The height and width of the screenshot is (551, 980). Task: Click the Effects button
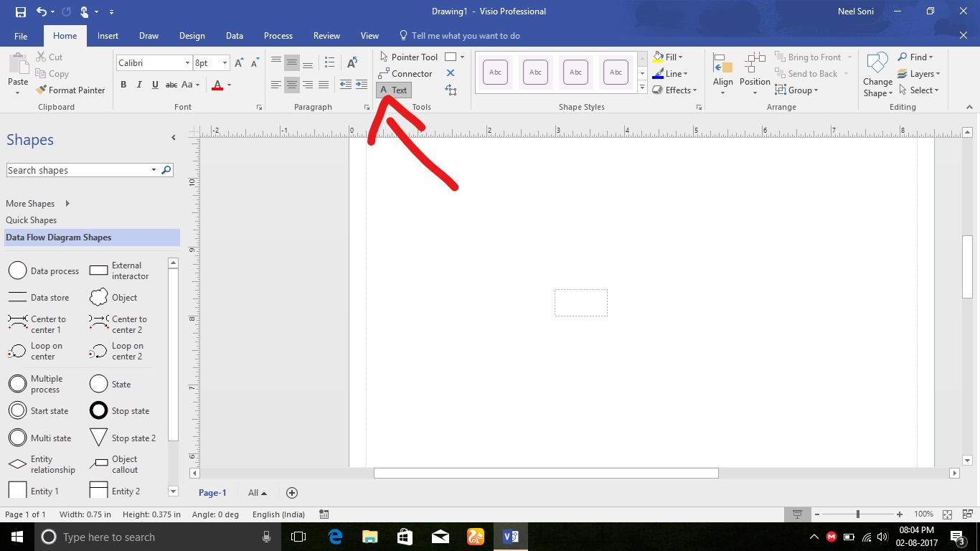coord(674,90)
